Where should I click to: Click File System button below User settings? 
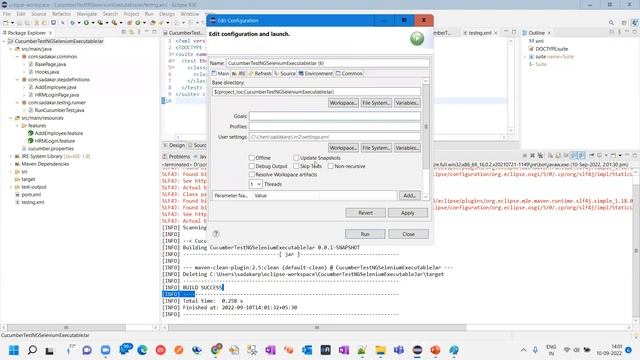(376, 148)
